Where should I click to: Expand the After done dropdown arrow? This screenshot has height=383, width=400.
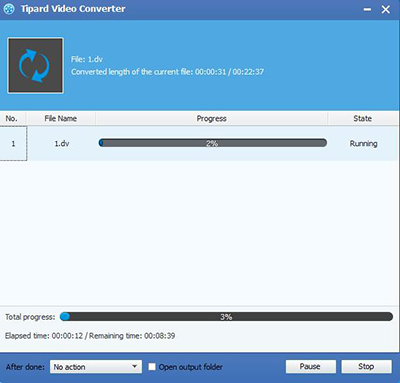click(134, 366)
